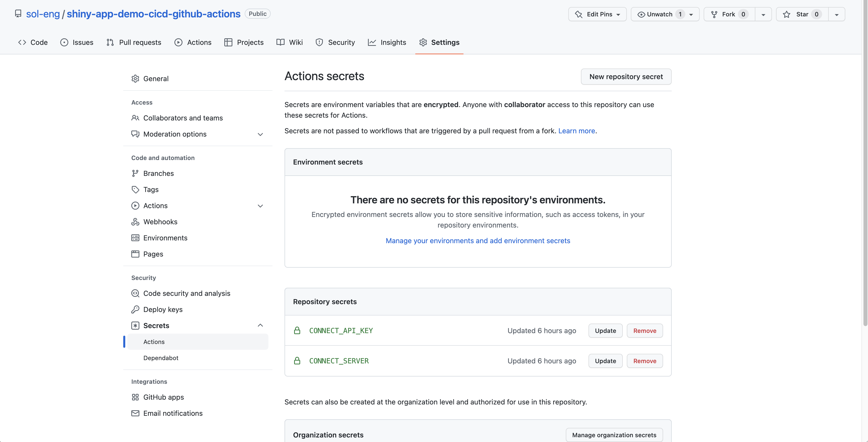Image resolution: width=868 pixels, height=442 pixels.
Task: Click the lock icon beside CONNECT_SERVER
Action: tap(297, 361)
